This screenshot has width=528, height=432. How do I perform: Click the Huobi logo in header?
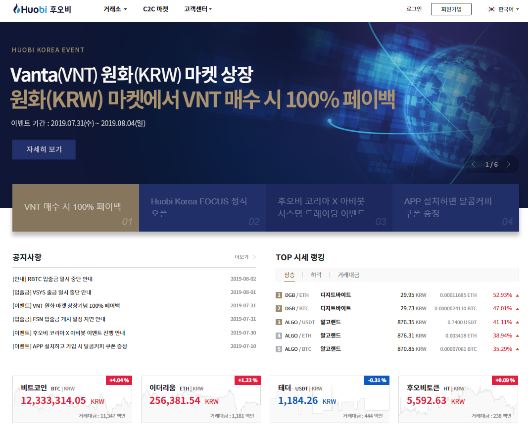42,9
